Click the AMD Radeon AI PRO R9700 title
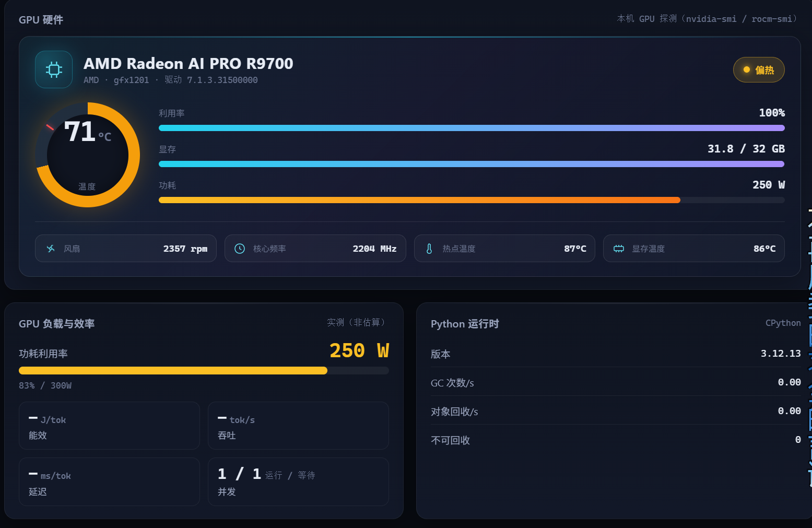Image resolution: width=812 pixels, height=528 pixels. point(189,63)
